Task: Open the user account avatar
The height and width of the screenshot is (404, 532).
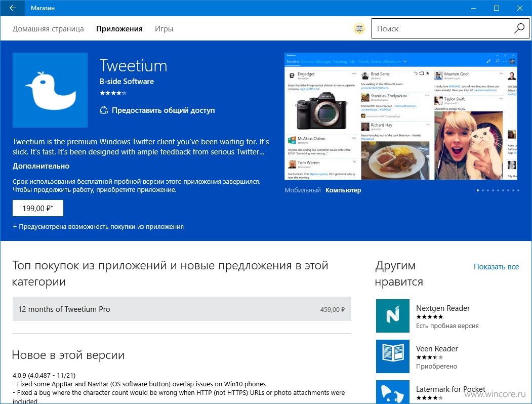Action: click(359, 28)
